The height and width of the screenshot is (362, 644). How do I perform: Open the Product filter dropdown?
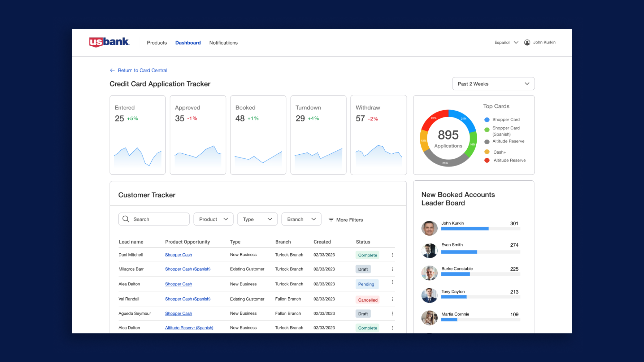[x=213, y=219]
